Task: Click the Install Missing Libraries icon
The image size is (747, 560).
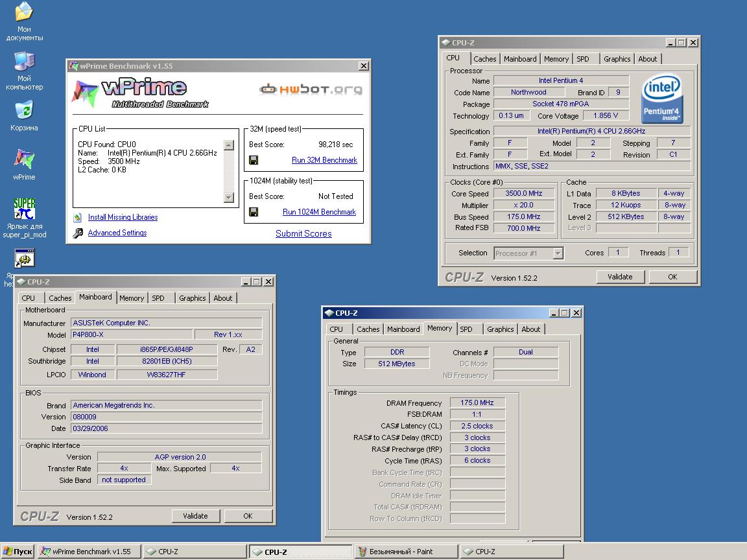Action: pos(78,217)
